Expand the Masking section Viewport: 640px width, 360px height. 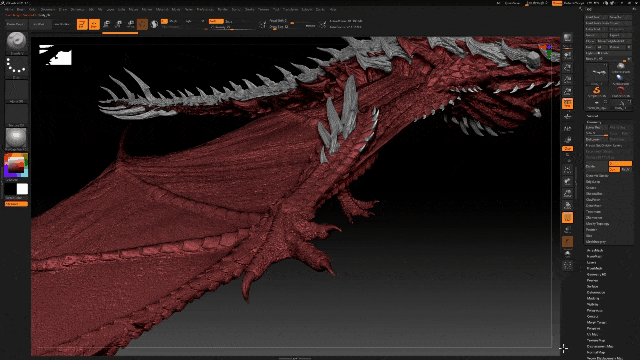pyautogui.click(x=593, y=298)
